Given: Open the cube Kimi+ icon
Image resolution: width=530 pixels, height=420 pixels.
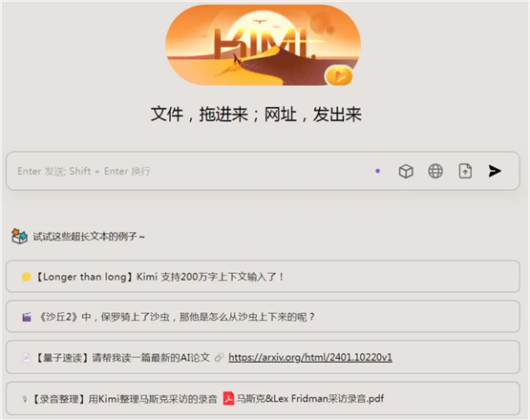Looking at the screenshot, I should (406, 171).
